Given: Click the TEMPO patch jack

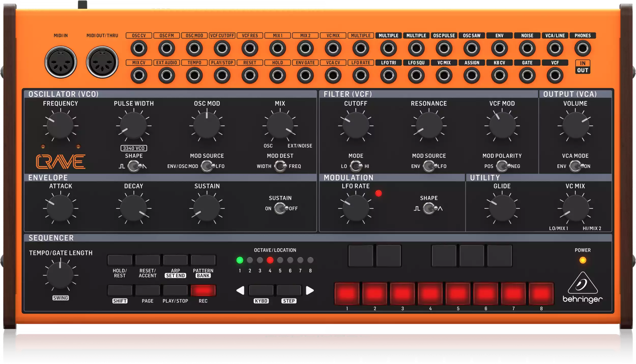Looking at the screenshot, I should pos(194,75).
